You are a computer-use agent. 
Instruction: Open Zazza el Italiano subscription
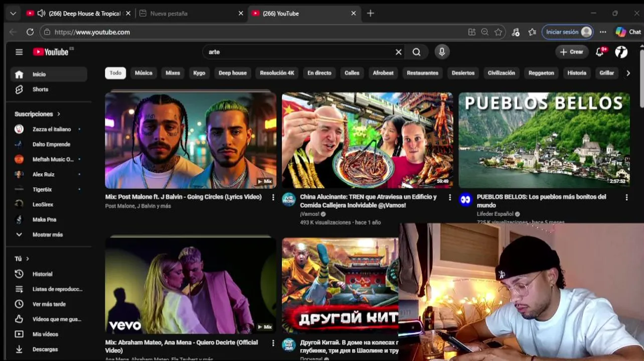pos(49,129)
